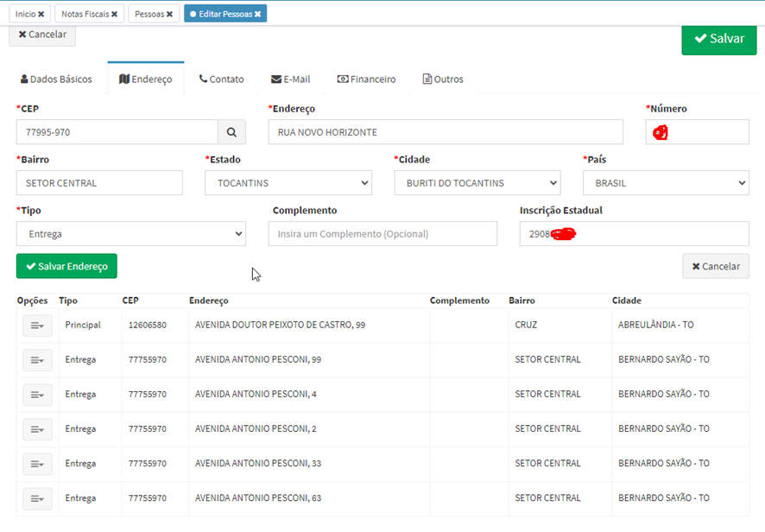Open the Tipo dropdown showing Entrega
This screenshot has width=765, height=532.
[130, 234]
